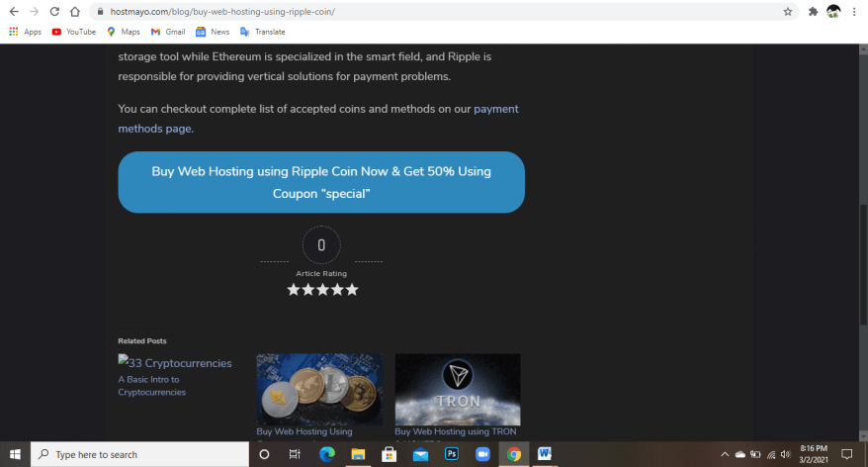View site security lock info
Viewport: 868px width, 467px height.
tap(100, 12)
